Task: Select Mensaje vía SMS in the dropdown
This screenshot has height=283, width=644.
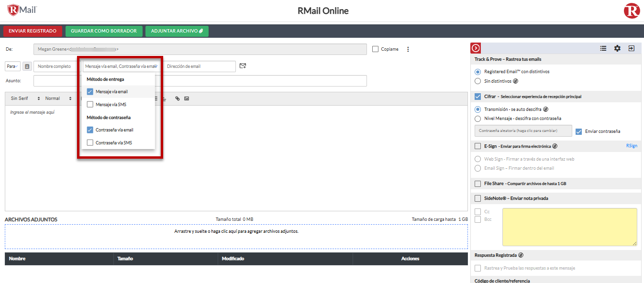Action: pyautogui.click(x=90, y=104)
